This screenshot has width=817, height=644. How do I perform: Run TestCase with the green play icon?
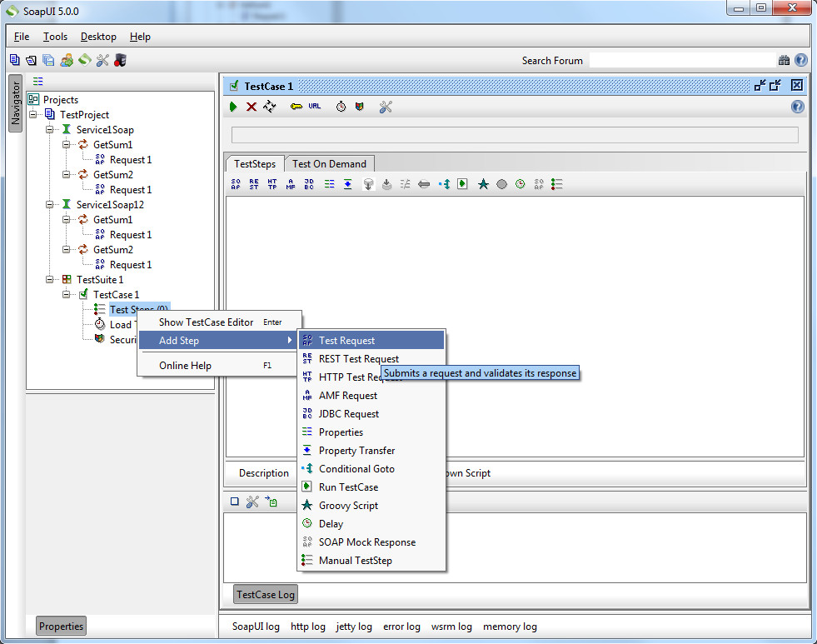233,107
